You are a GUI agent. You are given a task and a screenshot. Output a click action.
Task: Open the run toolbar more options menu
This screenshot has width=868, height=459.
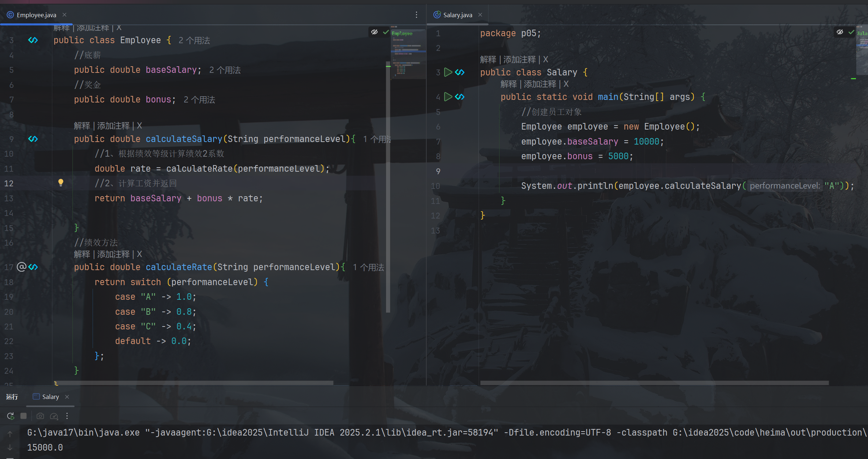tap(67, 416)
